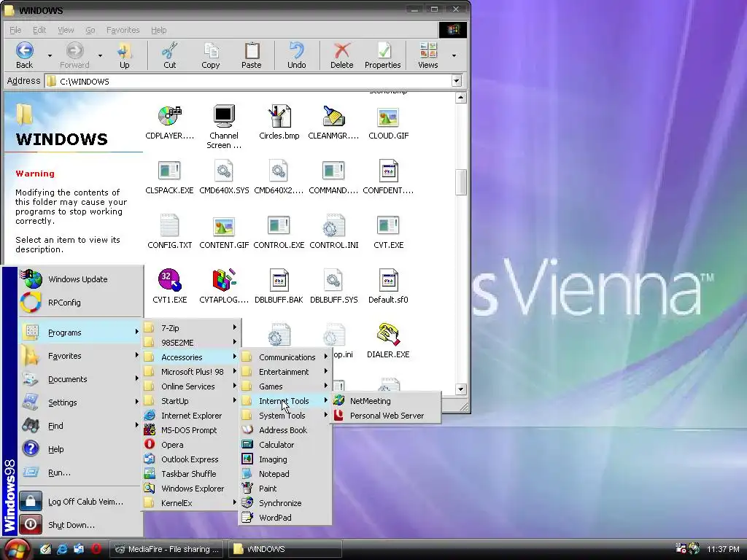747x560 pixels.
Task: Open MS-DOS Prompt from Programs
Action: click(191, 430)
